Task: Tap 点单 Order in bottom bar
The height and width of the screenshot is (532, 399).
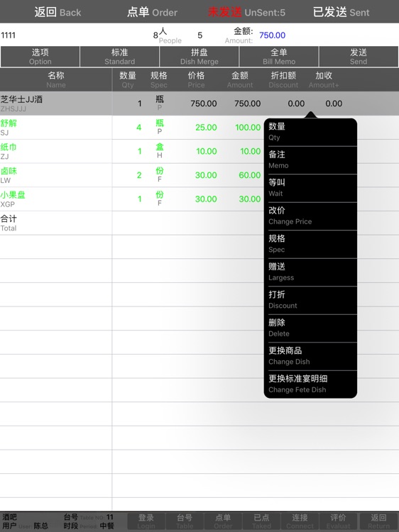Action: tap(223, 521)
